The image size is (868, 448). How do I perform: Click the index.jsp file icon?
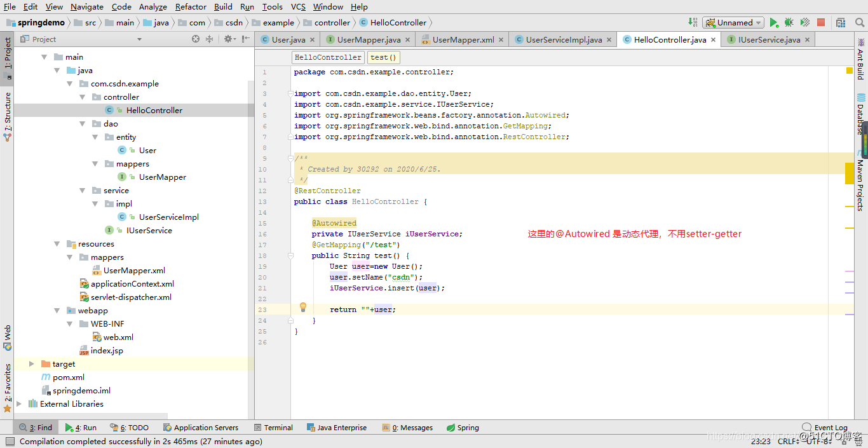point(84,350)
